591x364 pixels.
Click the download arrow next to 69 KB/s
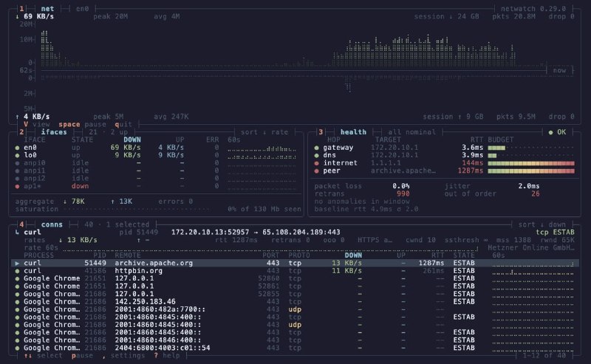[17, 16]
